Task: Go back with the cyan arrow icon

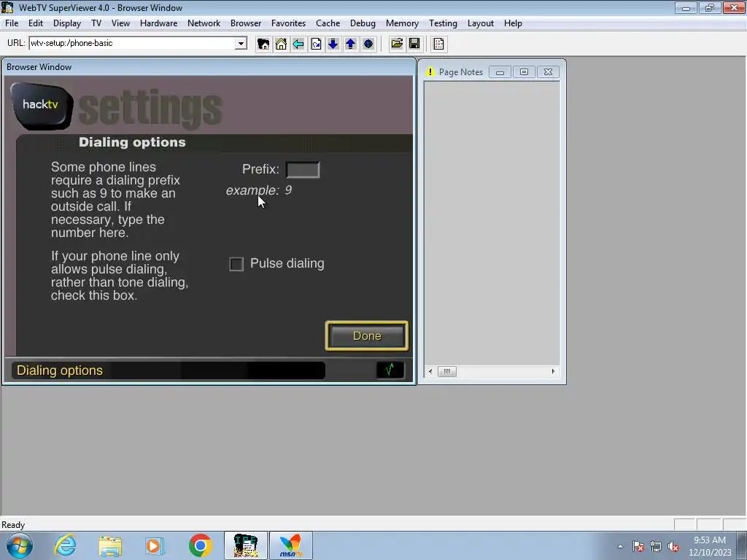Action: pos(298,44)
